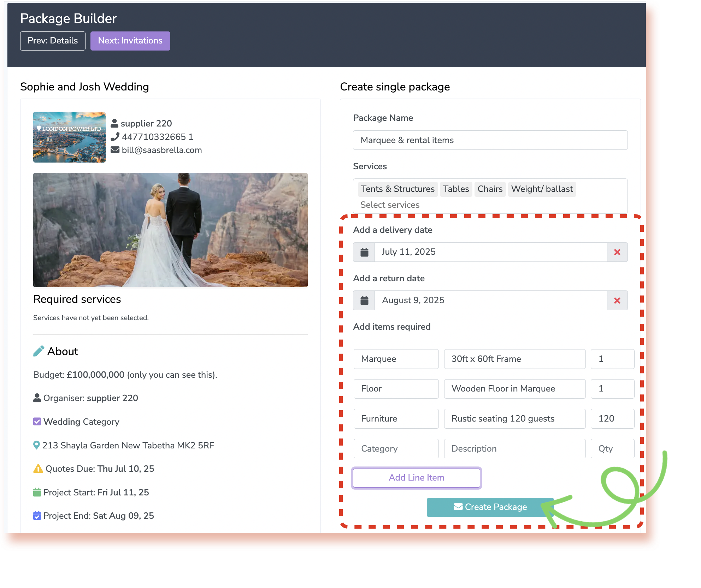Click the Wedding Category checkbox icon
Image resolution: width=701 pixels, height=588 pixels.
[x=37, y=422]
